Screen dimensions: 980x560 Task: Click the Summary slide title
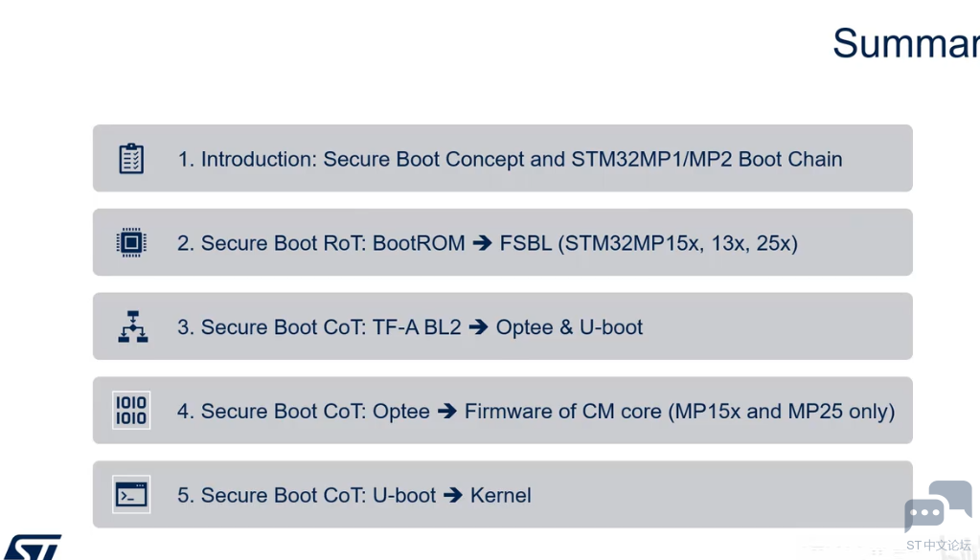point(906,43)
